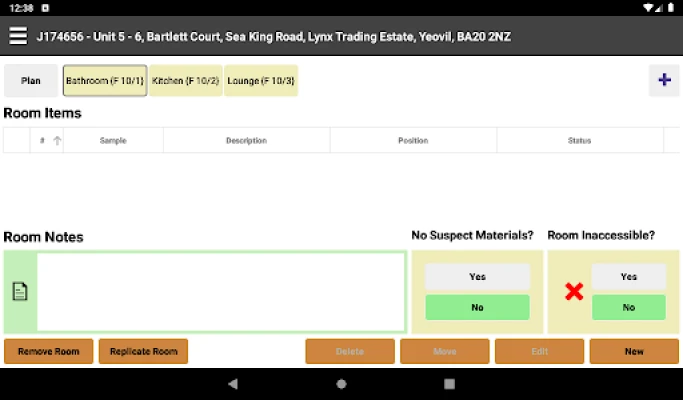Image resolution: width=683 pixels, height=400 pixels.
Task: Open the Lounge (F 10/3) tab
Action: tap(261, 80)
